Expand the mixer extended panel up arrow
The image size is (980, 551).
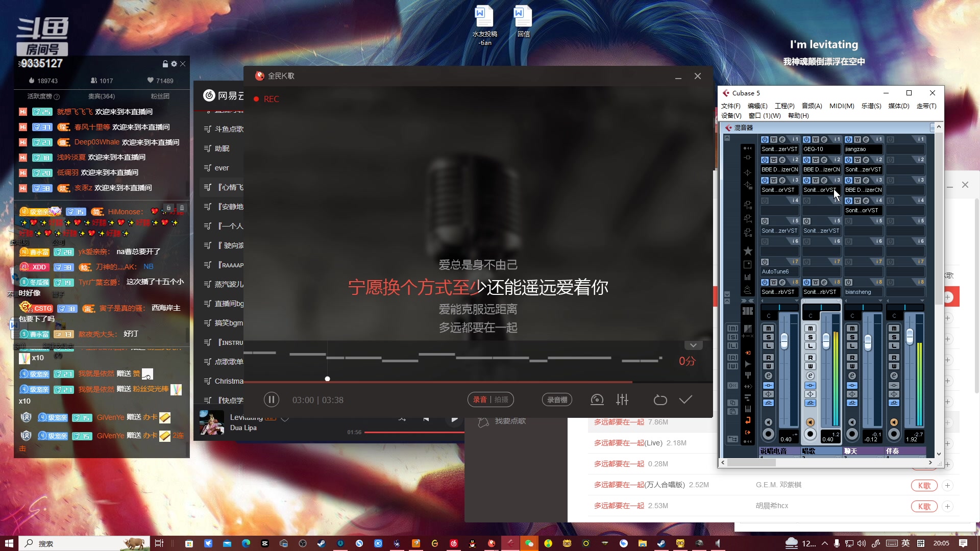[x=727, y=138]
